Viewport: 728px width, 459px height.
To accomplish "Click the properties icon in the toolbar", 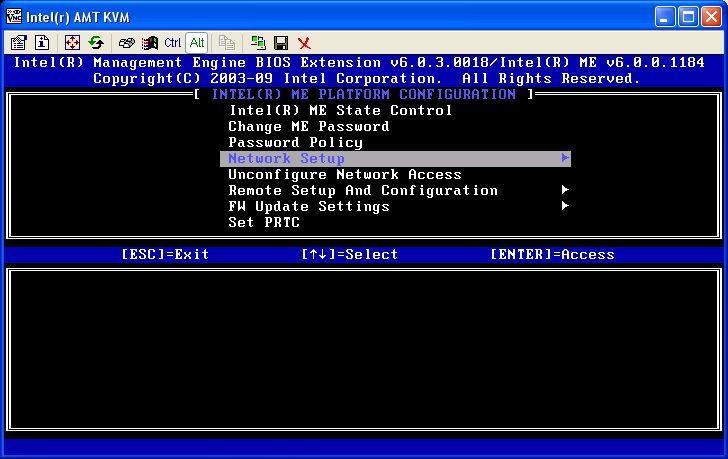I will (x=19, y=43).
